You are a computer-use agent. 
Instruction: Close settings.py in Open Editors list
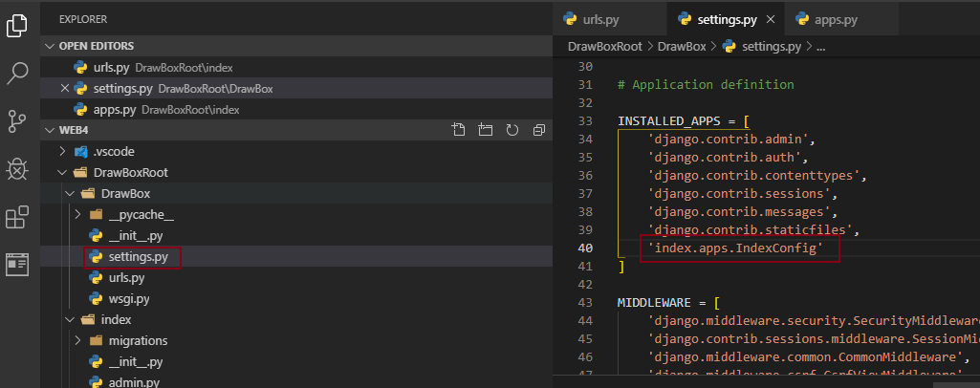(64, 88)
